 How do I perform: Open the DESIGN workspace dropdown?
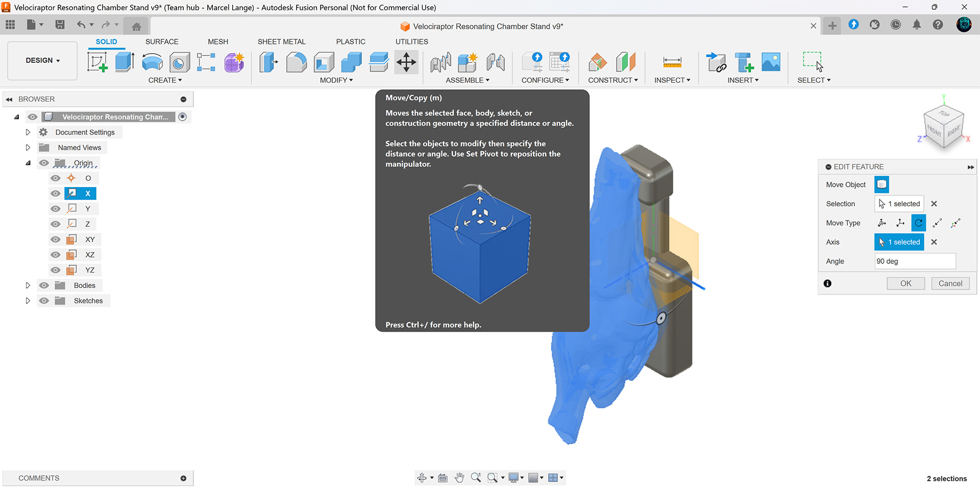click(42, 60)
